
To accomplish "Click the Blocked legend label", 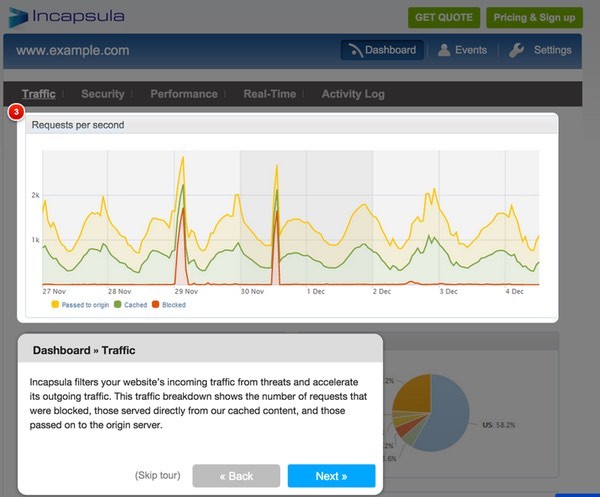I will (x=174, y=305).
